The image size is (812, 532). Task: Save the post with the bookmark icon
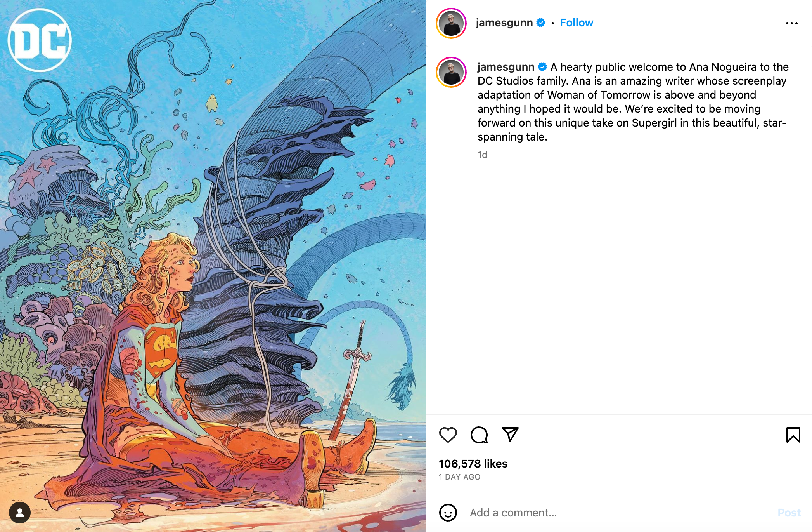793,435
